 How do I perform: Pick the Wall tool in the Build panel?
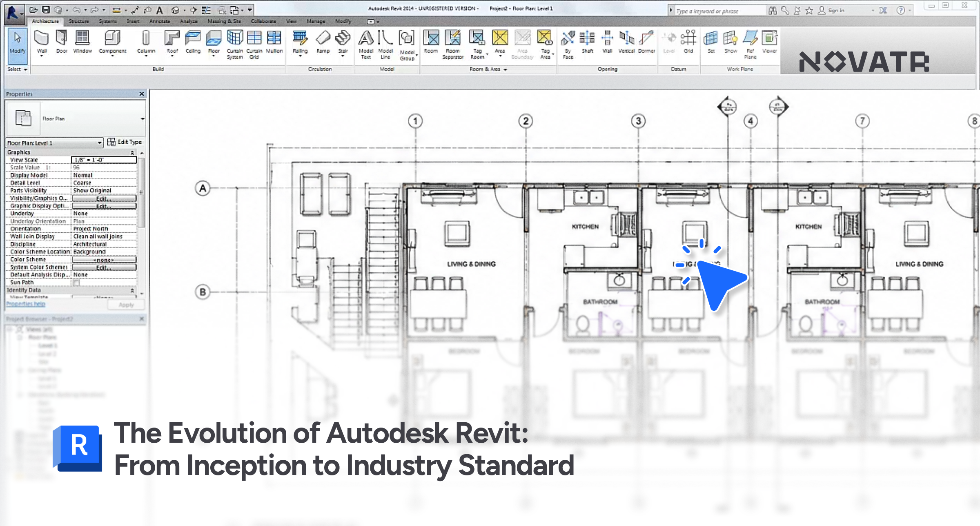[x=42, y=42]
